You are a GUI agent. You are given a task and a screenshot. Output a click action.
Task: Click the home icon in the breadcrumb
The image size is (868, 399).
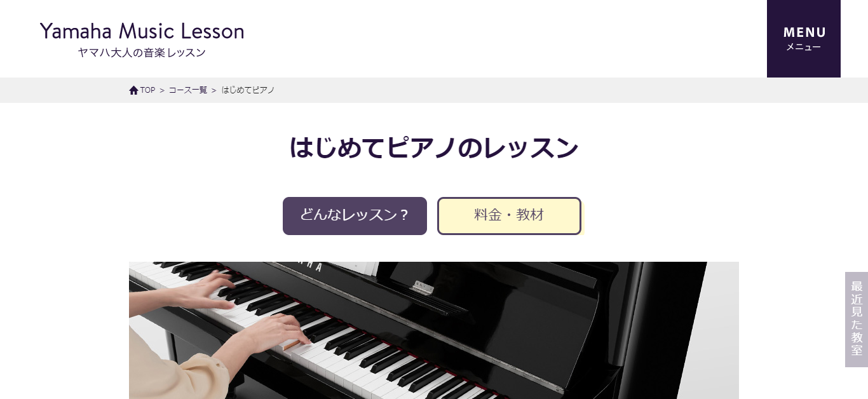point(133,90)
